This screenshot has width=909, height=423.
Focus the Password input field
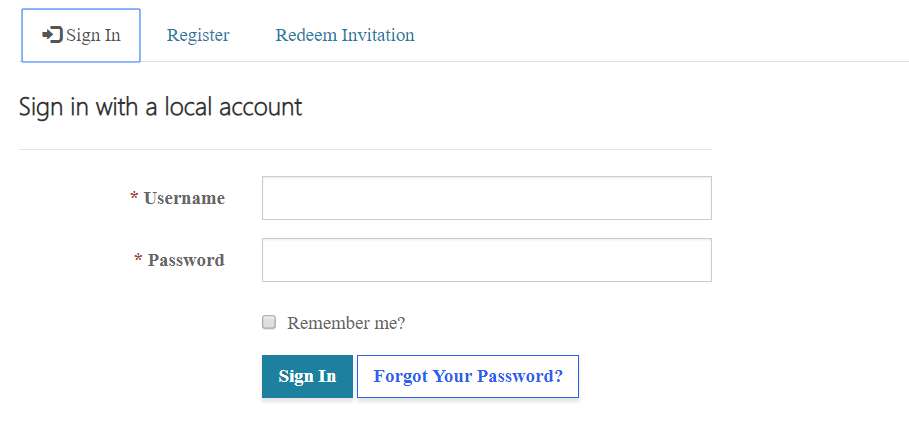(x=487, y=260)
